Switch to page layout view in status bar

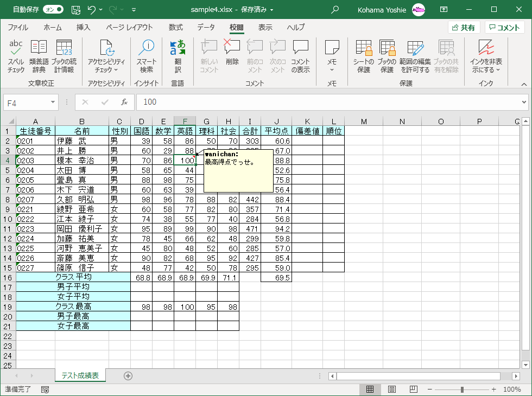[x=392, y=389]
